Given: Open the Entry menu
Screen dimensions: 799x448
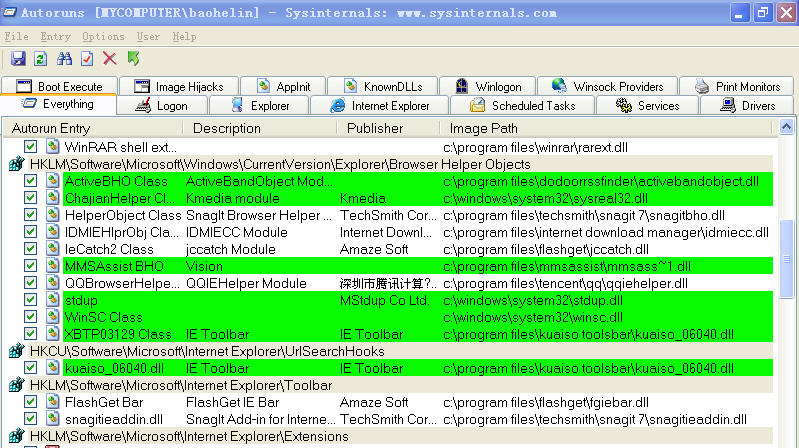Looking at the screenshot, I should point(56,36).
